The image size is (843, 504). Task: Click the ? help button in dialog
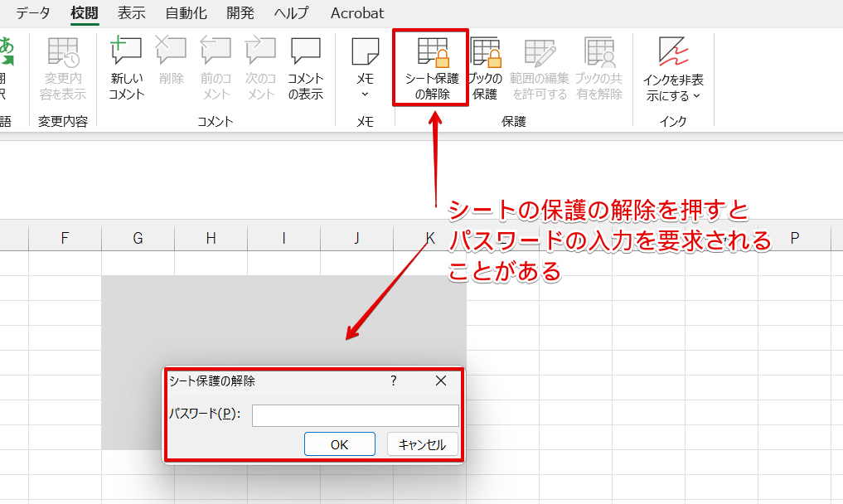394,380
